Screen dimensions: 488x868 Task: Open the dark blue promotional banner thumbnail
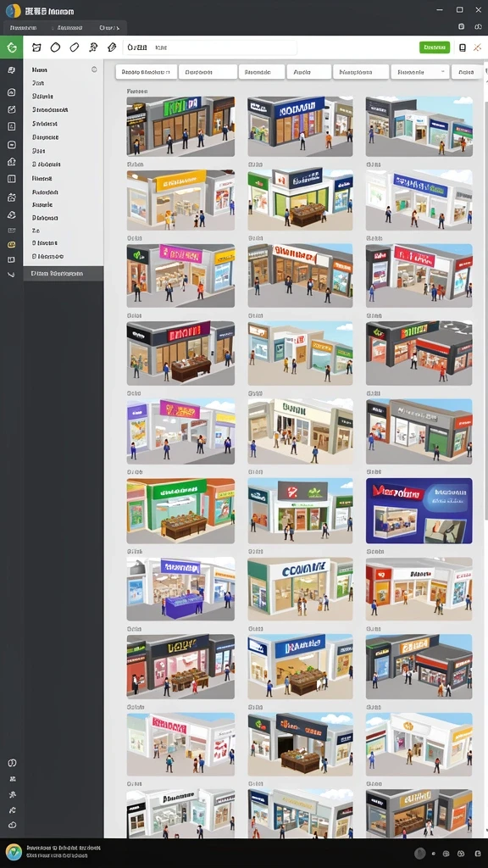[x=419, y=511]
